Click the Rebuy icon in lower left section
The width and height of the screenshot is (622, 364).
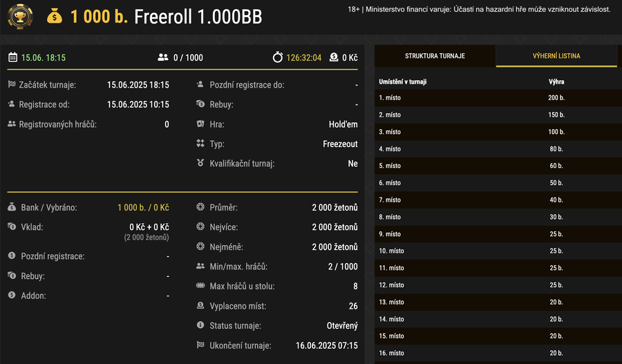[x=12, y=276]
